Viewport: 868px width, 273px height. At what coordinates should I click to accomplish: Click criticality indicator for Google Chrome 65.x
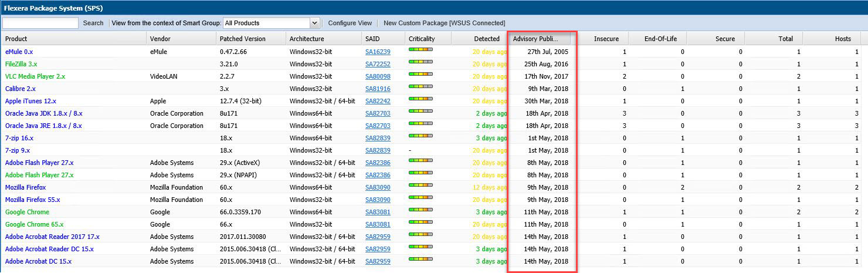421,224
